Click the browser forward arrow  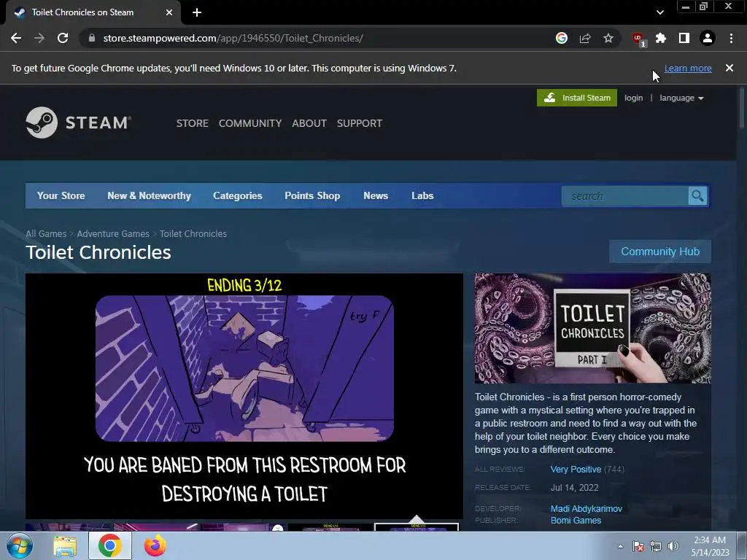pyautogui.click(x=39, y=38)
